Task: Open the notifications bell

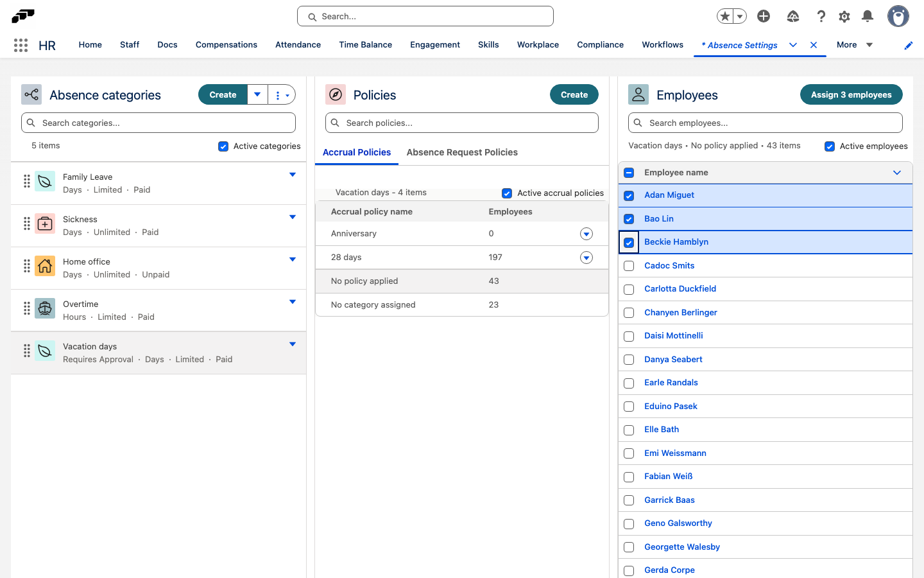Action: (868, 17)
